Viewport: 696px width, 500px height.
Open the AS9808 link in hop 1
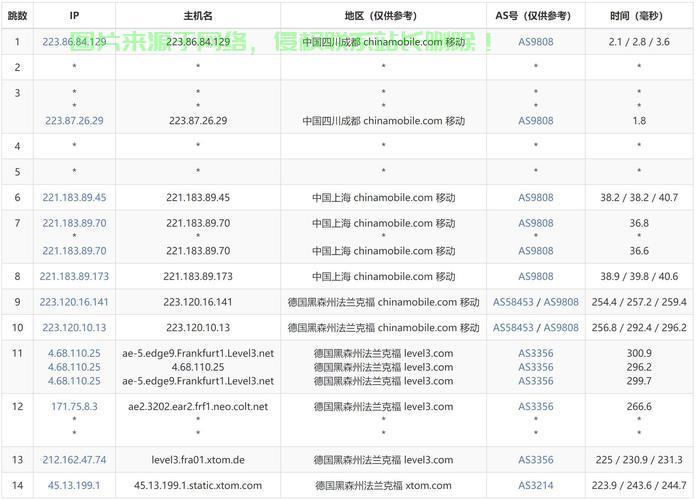(x=535, y=41)
